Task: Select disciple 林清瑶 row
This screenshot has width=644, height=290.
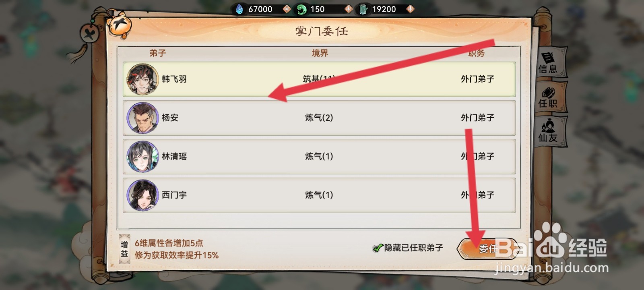Action: 319,156
